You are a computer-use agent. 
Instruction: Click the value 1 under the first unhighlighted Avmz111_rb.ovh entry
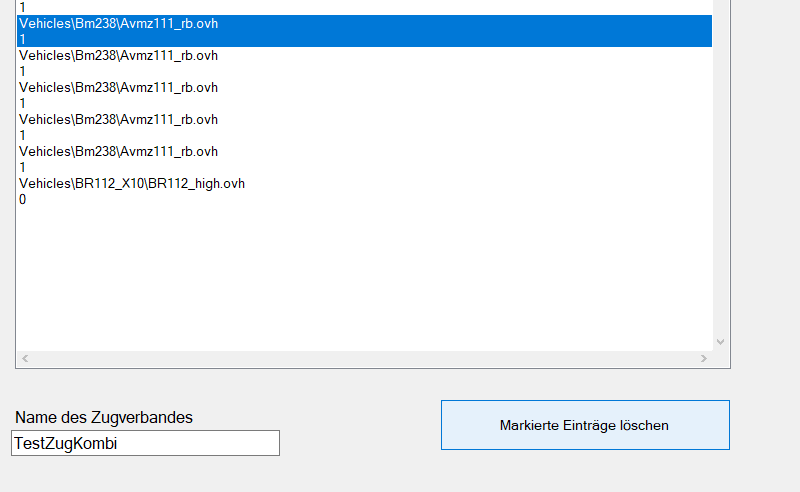coord(22,71)
